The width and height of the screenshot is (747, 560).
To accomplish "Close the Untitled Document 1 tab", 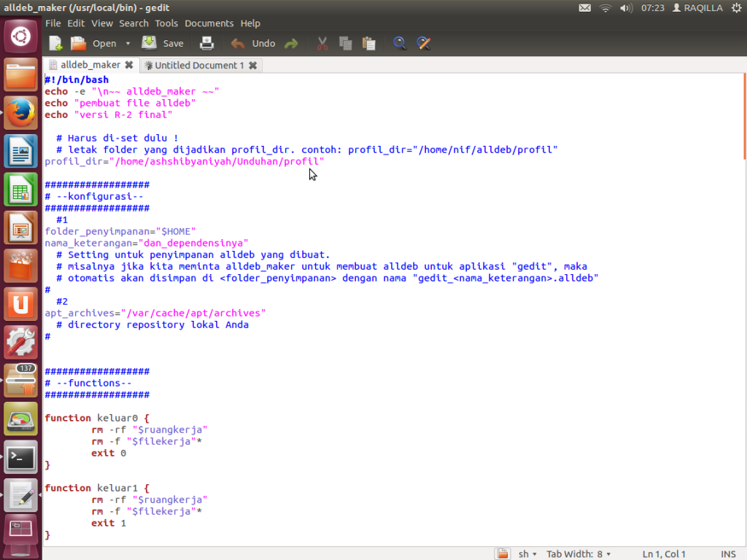I will click(x=253, y=65).
